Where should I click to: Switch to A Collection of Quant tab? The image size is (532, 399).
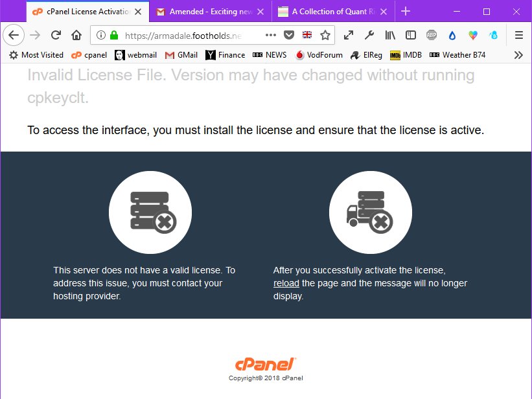coord(334,12)
